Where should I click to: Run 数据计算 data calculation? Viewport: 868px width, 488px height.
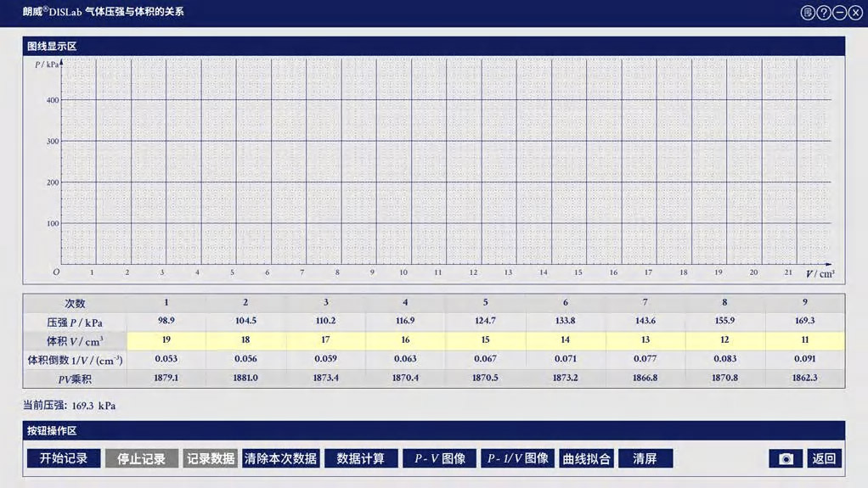tap(361, 458)
